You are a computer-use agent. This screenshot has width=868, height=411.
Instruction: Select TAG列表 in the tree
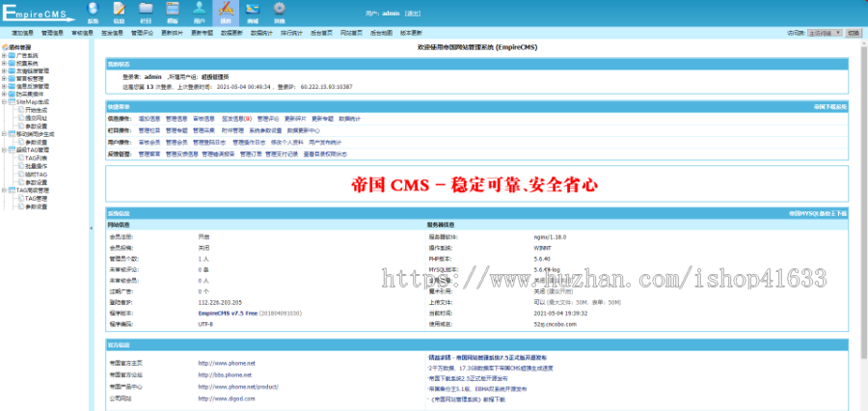[36, 158]
